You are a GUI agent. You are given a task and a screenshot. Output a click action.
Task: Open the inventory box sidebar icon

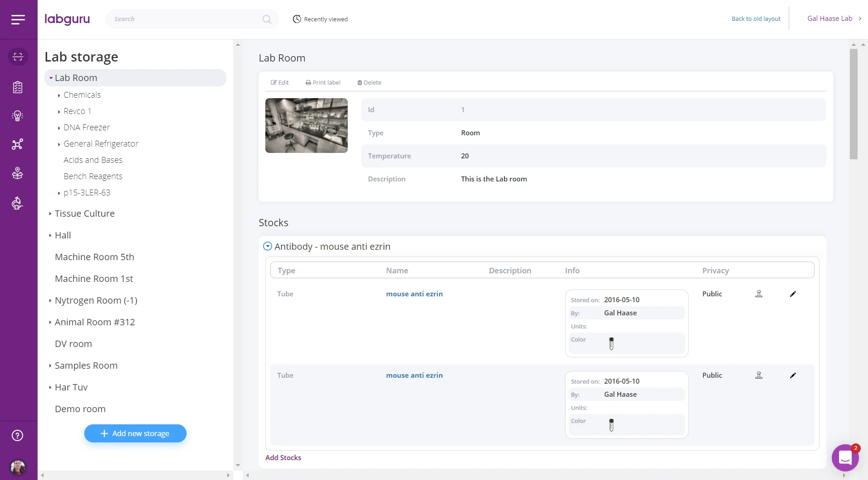pyautogui.click(x=18, y=173)
